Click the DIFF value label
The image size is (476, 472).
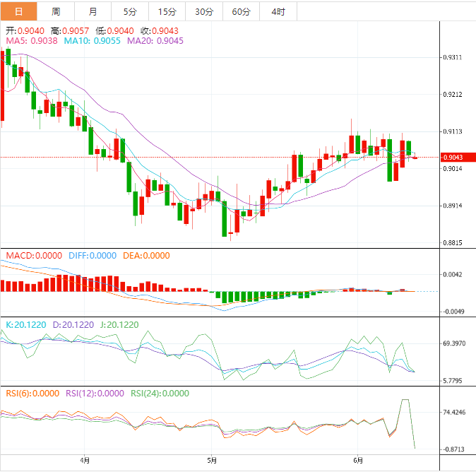click(92, 256)
